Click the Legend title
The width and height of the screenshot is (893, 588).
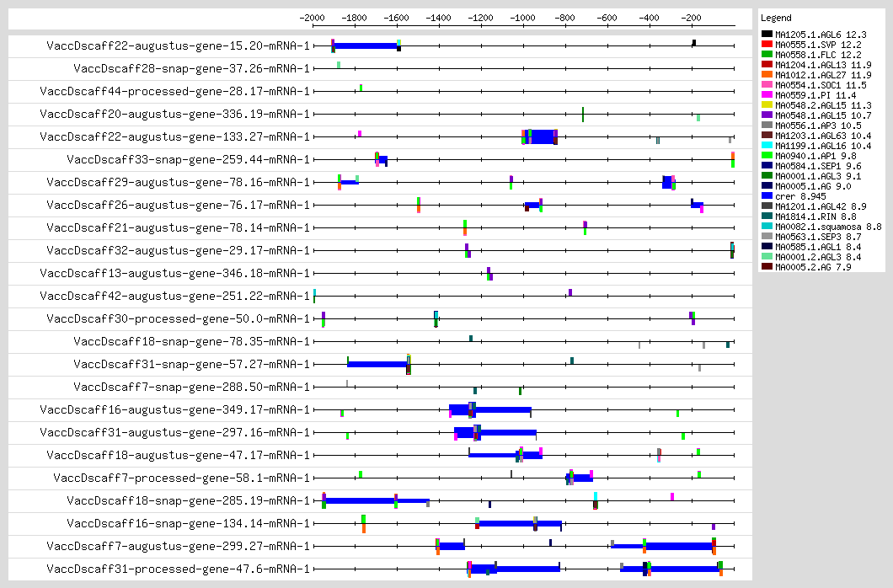coord(776,18)
